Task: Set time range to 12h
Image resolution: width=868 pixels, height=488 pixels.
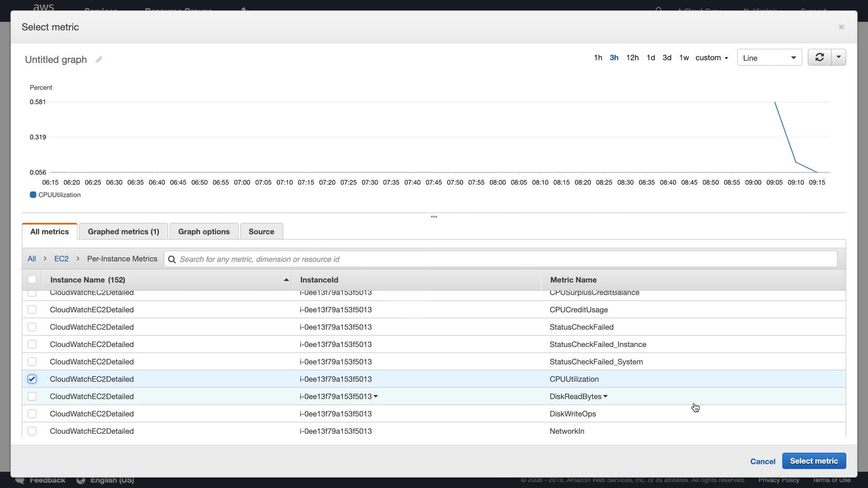Action: 632,57
